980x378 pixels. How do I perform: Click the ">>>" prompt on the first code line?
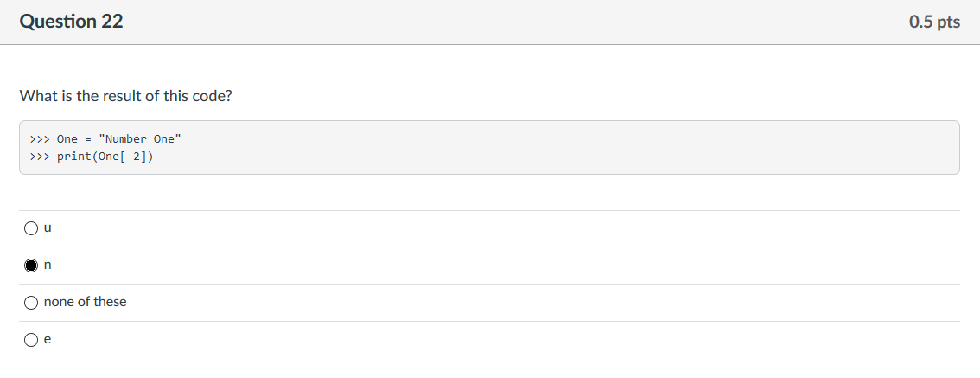coord(40,139)
